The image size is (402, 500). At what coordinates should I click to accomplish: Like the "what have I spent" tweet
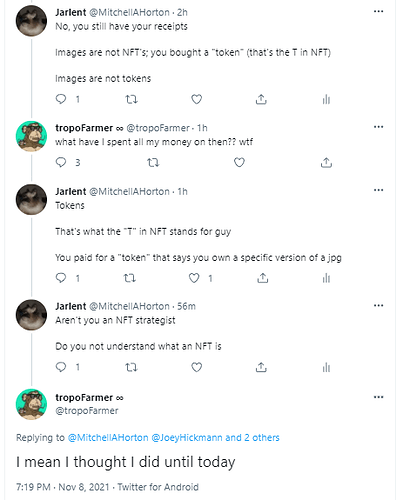click(x=239, y=162)
